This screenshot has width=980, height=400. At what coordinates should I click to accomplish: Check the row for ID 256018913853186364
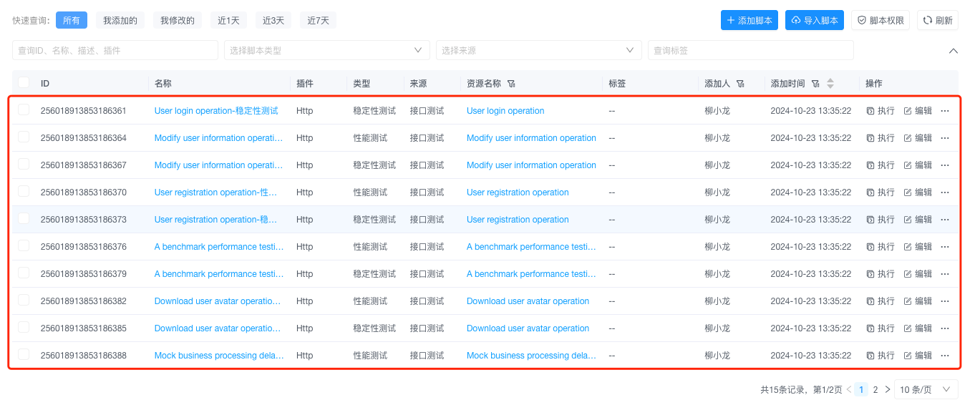point(24,137)
